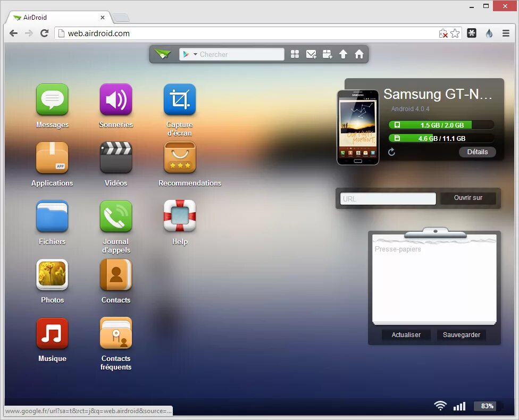Viewport: 519px width, 420px height.
Task: Click the Ouvrir sur button
Action: 468,198
